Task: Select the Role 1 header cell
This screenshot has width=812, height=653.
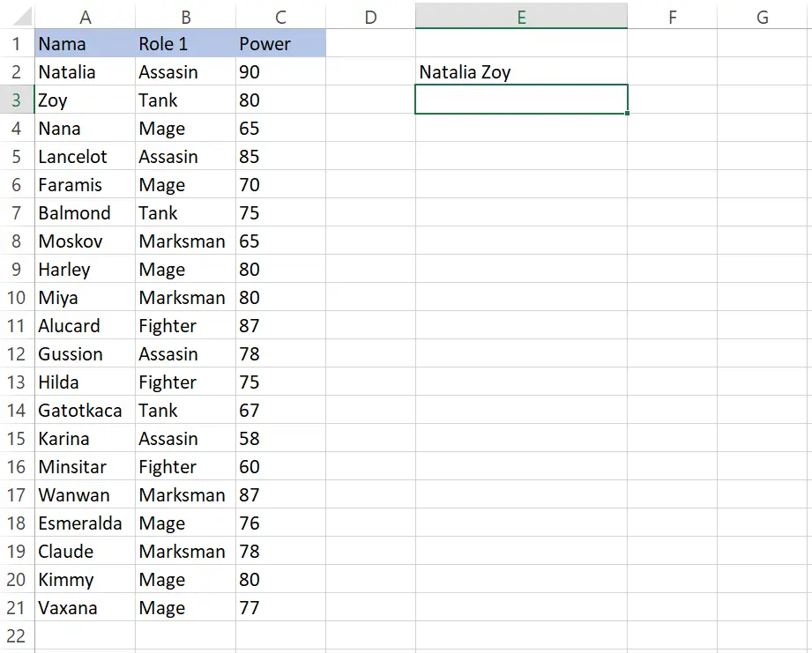Action: pos(185,43)
